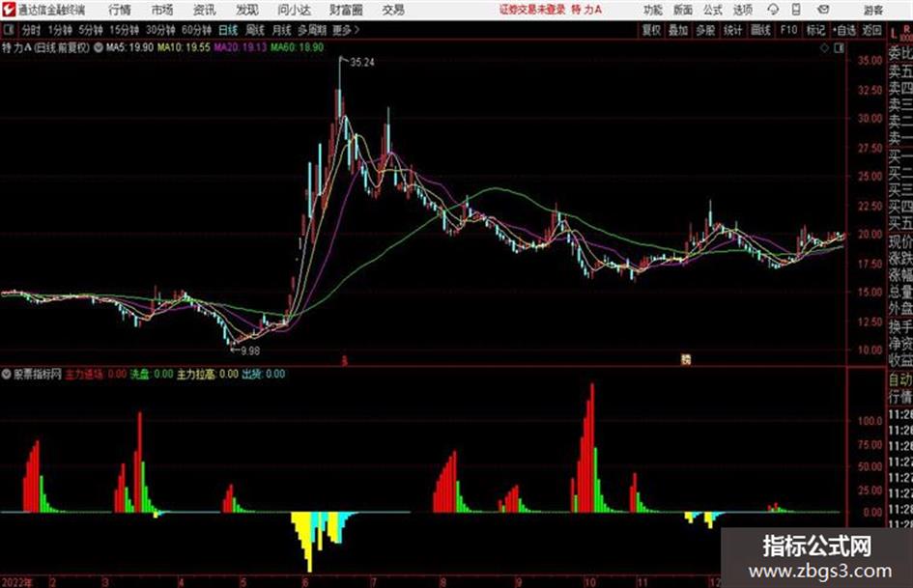
Task: Switch to 月线 monthly period
Action: tap(282, 30)
